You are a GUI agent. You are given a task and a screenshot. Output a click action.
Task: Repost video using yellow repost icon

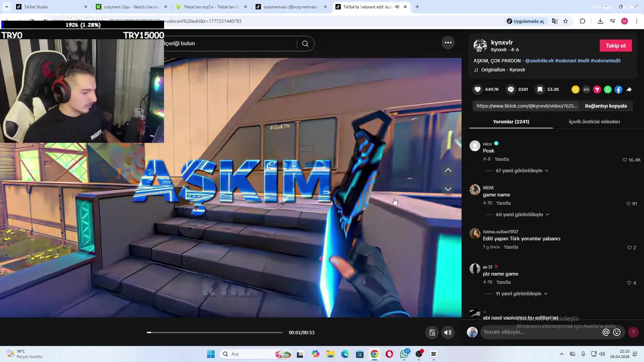coord(575,89)
